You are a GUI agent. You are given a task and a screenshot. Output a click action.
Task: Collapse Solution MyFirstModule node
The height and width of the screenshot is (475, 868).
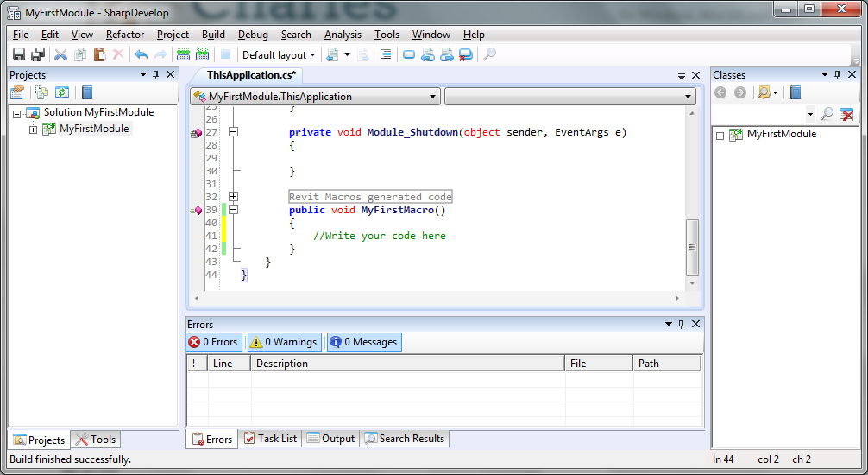click(16, 113)
